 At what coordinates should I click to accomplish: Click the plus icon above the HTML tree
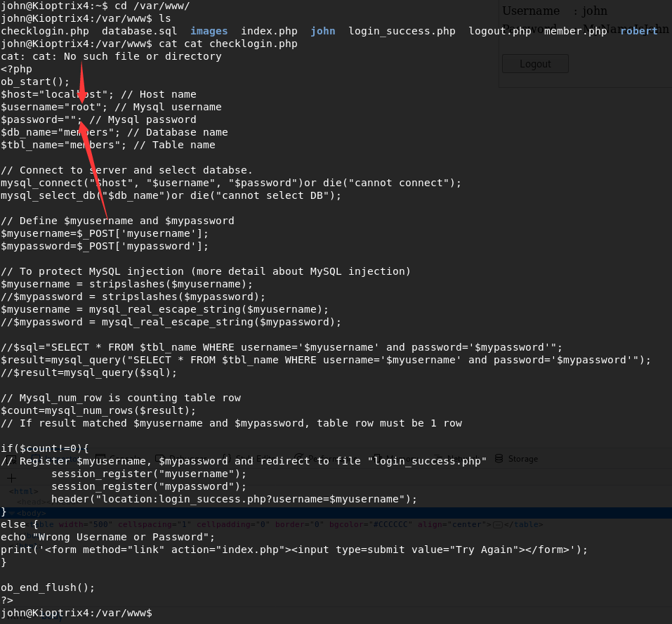pyautogui.click(x=11, y=478)
